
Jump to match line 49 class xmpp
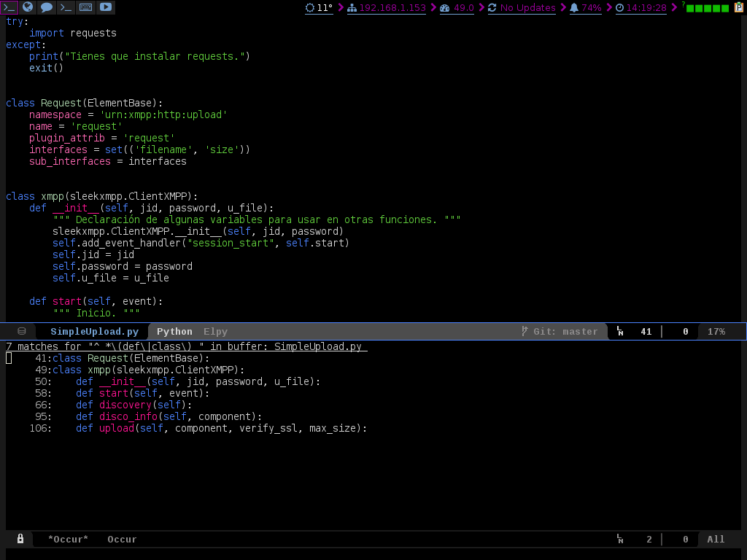[139, 370]
